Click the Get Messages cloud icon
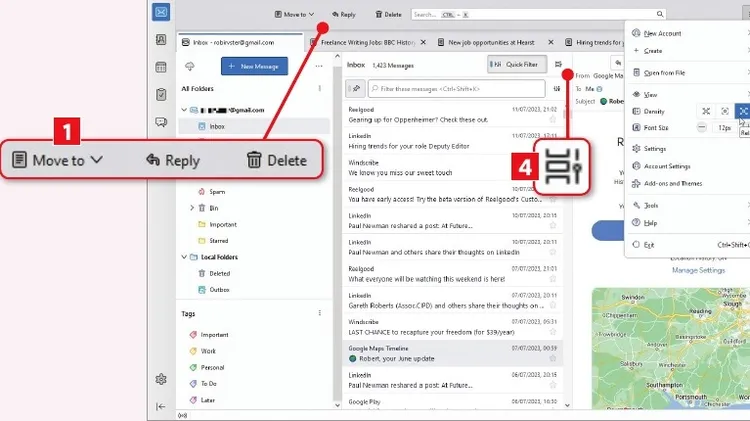 [x=190, y=66]
